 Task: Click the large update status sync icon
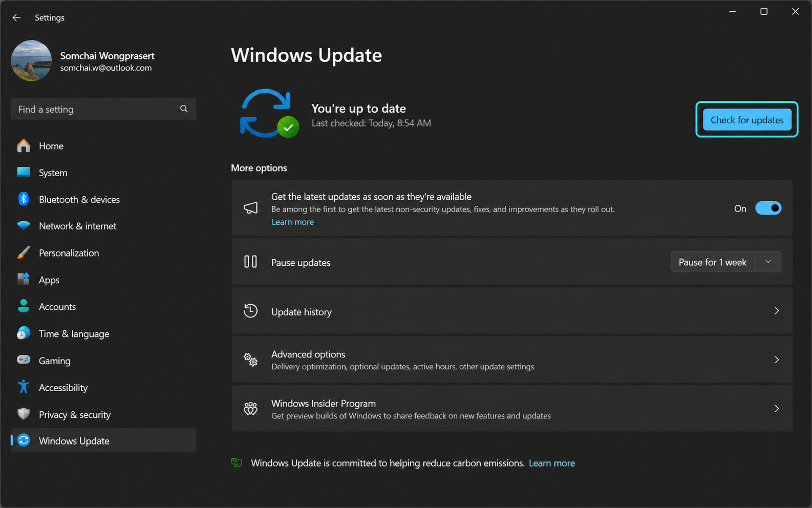269,114
